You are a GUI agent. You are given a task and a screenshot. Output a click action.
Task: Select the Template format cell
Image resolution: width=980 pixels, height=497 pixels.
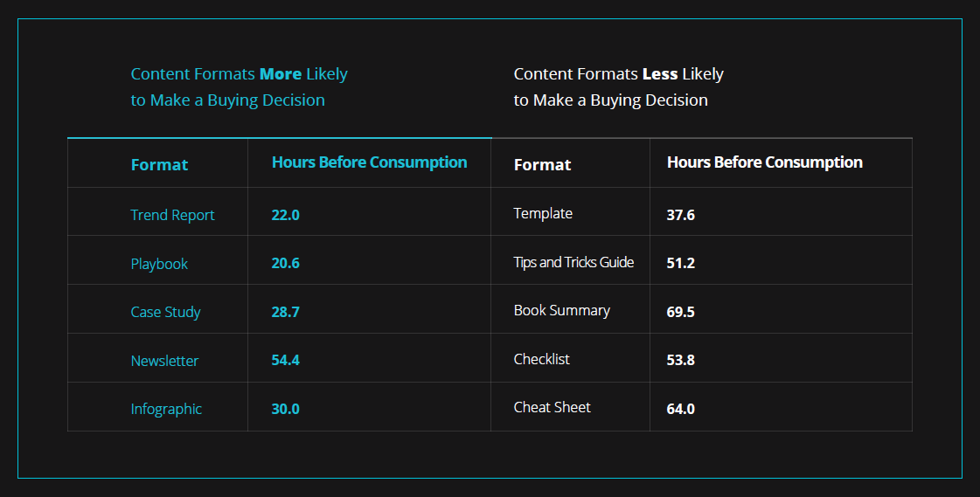click(543, 213)
